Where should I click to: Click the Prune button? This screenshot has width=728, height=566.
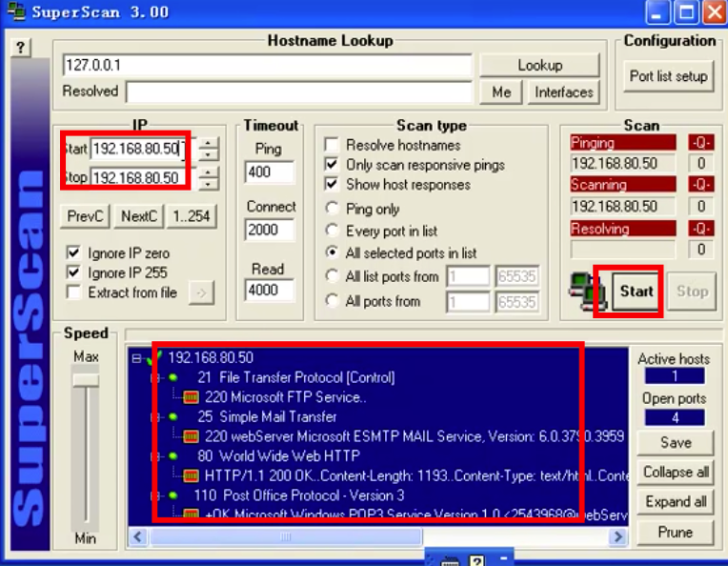coord(676,532)
